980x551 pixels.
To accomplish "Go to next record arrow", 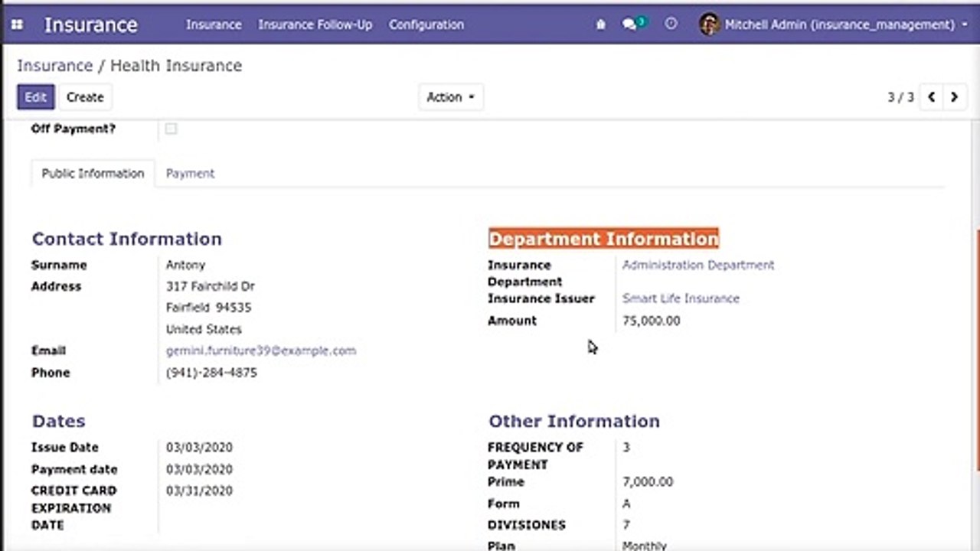I will 954,97.
